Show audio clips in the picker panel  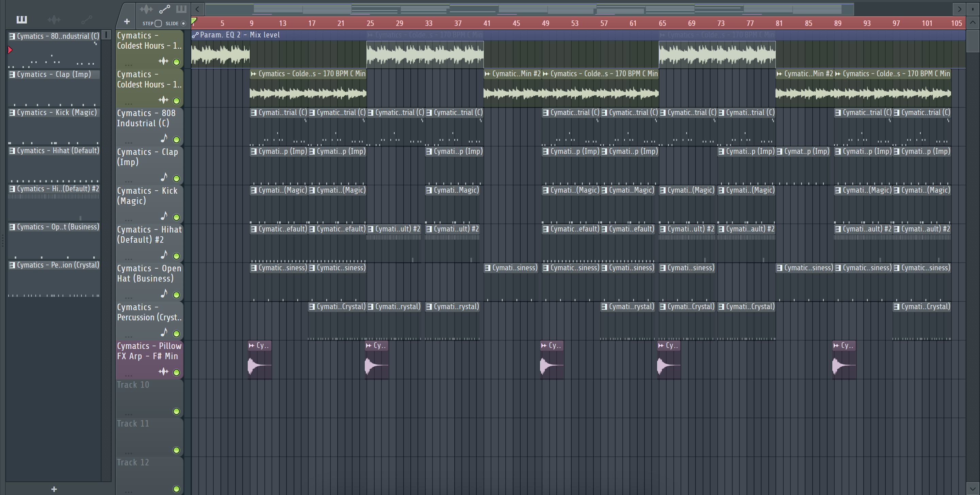54,19
